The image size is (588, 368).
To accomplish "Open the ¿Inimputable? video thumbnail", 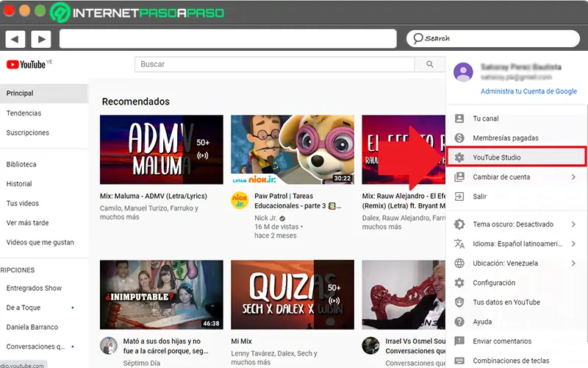I will (x=161, y=295).
